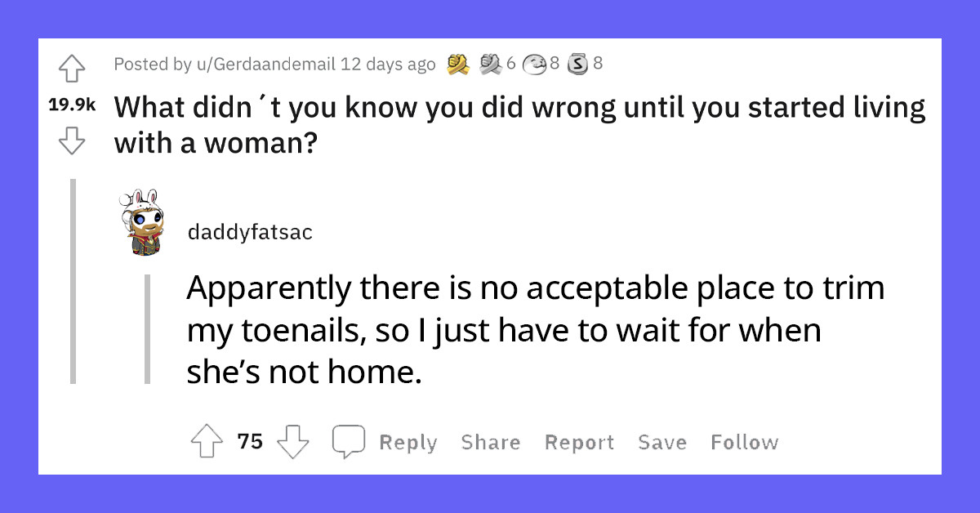Click the wholesome seal award icon

click(533, 63)
